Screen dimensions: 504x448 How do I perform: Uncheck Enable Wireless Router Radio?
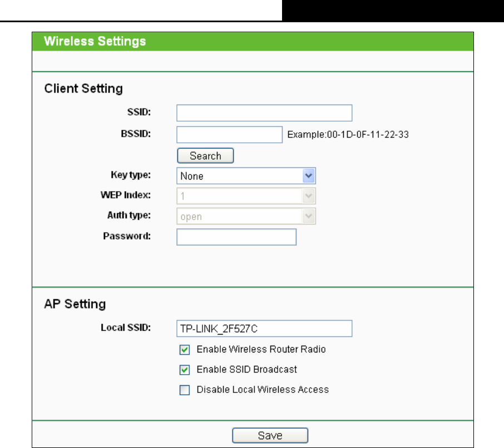point(185,350)
